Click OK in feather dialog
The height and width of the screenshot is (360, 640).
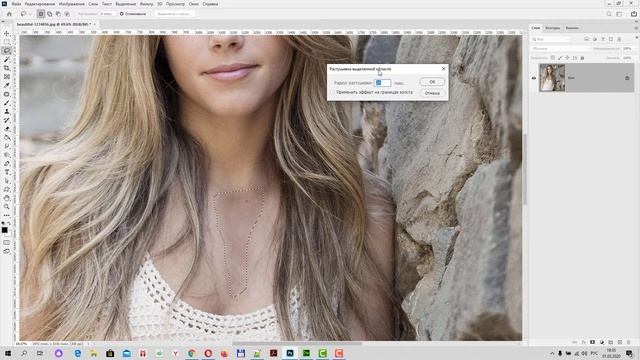pyautogui.click(x=432, y=82)
